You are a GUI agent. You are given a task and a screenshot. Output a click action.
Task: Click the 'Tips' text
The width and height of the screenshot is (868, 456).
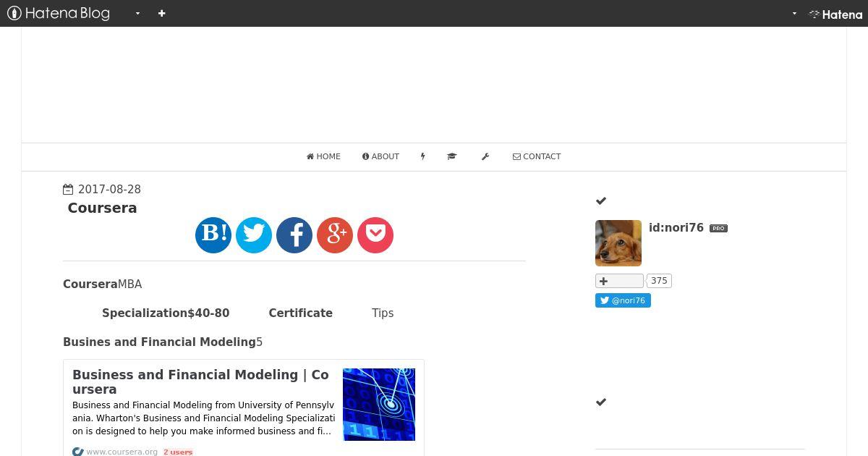point(383,313)
